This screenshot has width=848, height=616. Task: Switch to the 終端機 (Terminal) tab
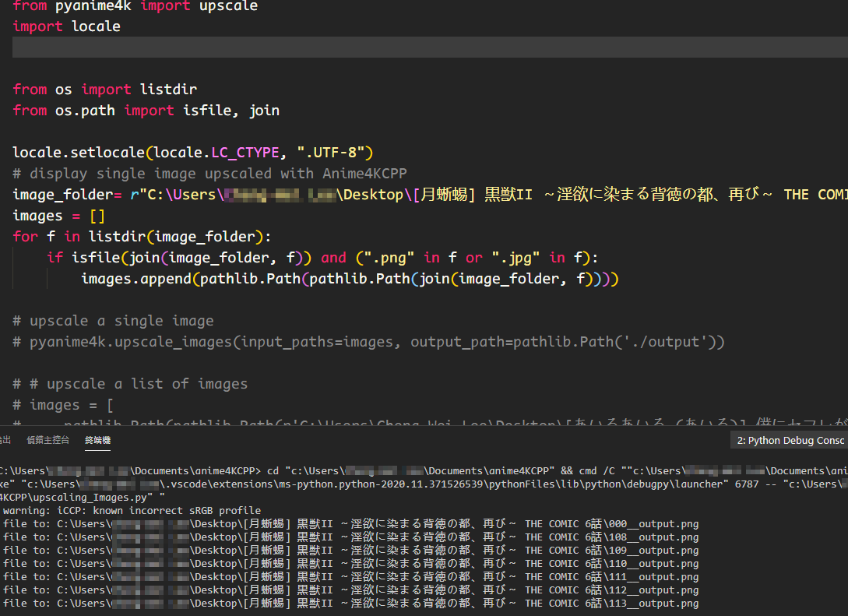coord(97,440)
